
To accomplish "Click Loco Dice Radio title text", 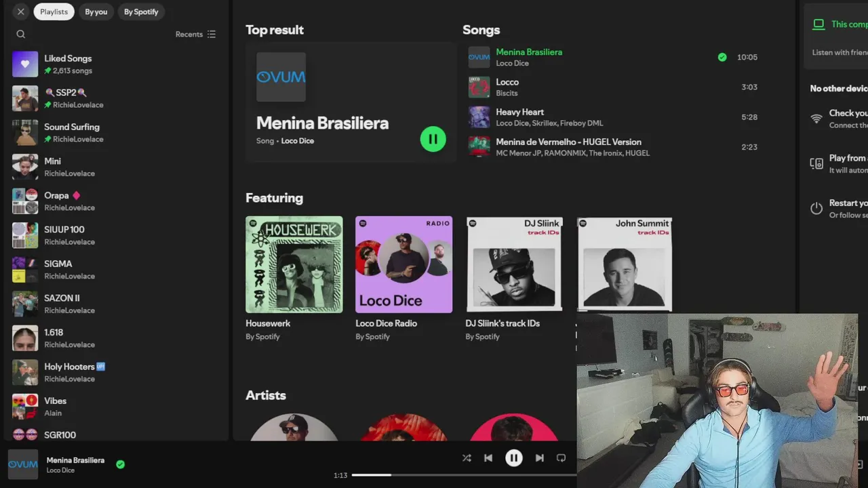I will (386, 323).
